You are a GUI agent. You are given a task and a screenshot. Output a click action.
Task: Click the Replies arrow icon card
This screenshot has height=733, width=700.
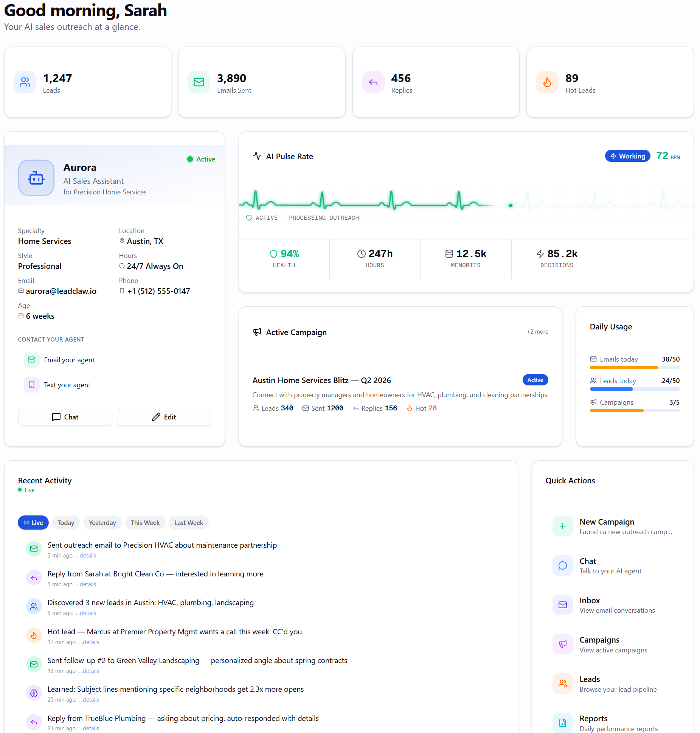point(373,82)
